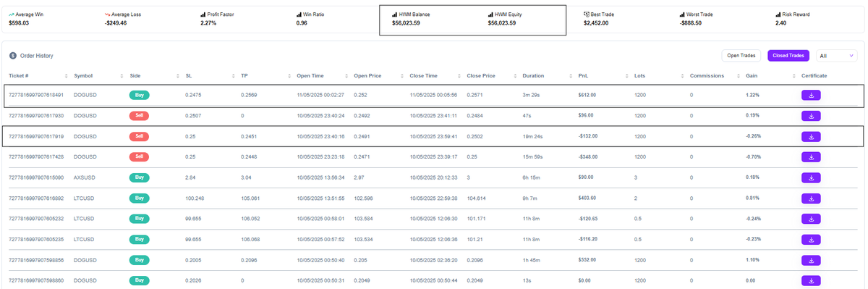Sort by Commissions column arrows
Screen dimensions: 868x289
[738, 75]
